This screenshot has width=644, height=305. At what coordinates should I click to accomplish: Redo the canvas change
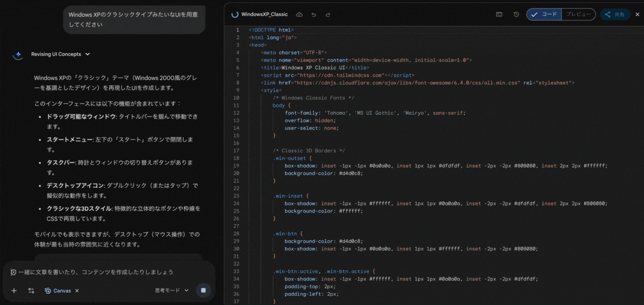pyautogui.click(x=328, y=14)
